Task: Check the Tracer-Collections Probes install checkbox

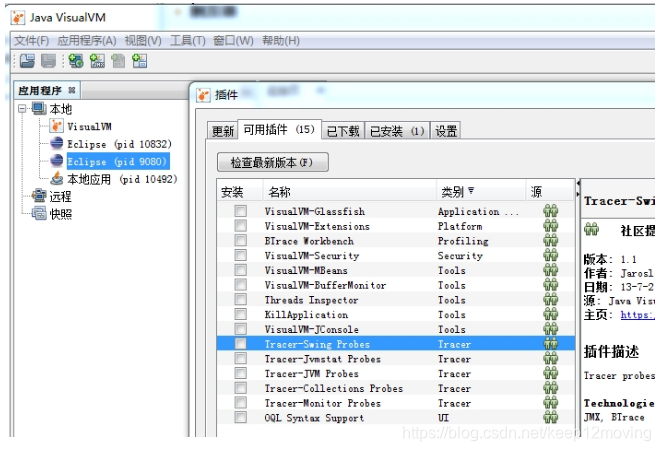Action: click(x=241, y=388)
